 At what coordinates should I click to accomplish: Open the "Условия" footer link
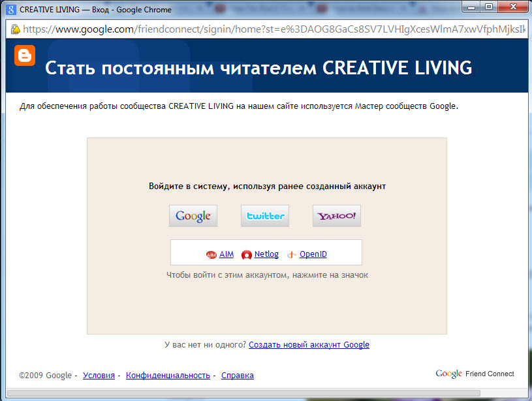click(x=99, y=375)
